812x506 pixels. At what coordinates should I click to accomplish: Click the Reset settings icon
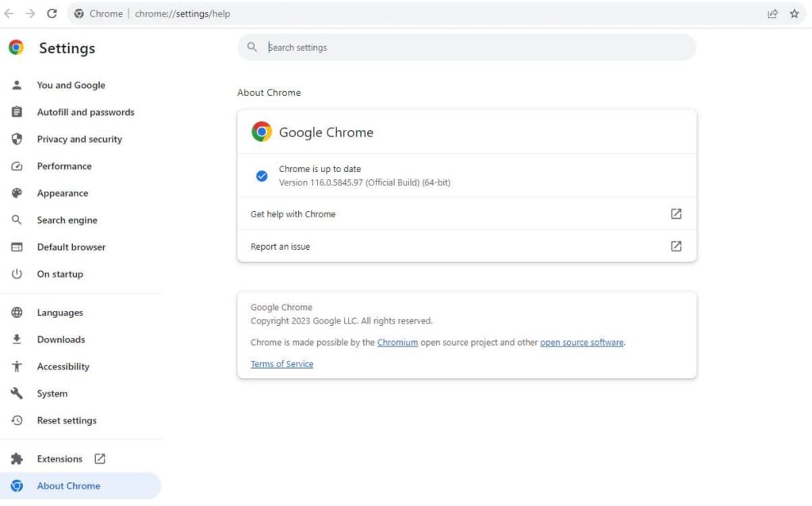click(17, 420)
